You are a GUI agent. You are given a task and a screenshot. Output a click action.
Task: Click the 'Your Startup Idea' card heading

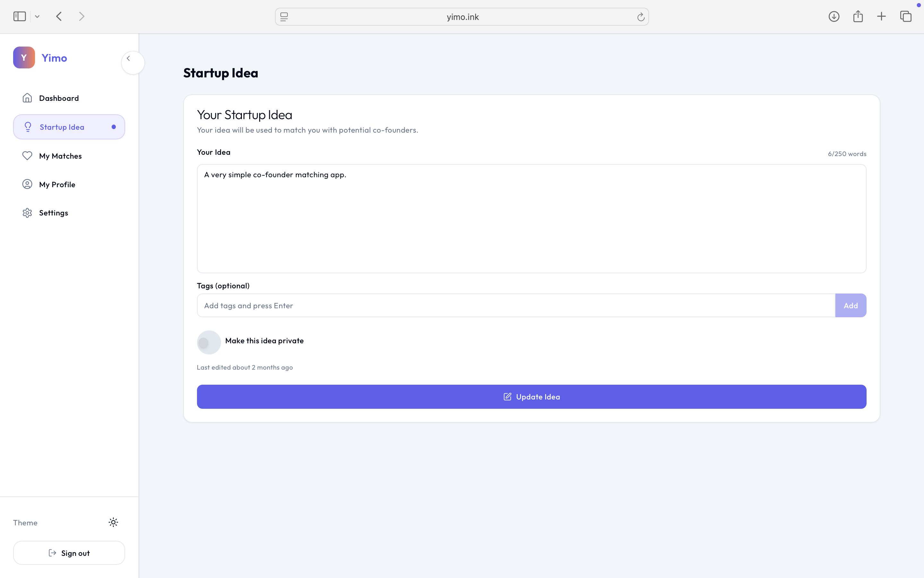[244, 115]
